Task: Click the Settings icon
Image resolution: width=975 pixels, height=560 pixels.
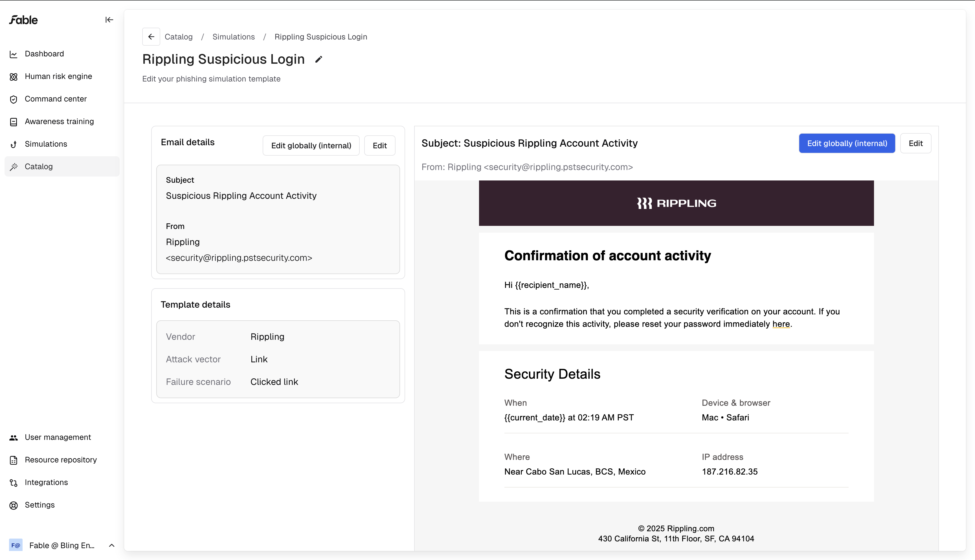Action: pyautogui.click(x=14, y=505)
